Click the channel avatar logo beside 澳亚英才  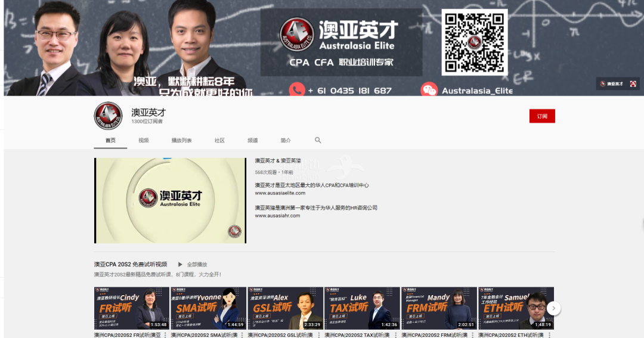point(108,116)
